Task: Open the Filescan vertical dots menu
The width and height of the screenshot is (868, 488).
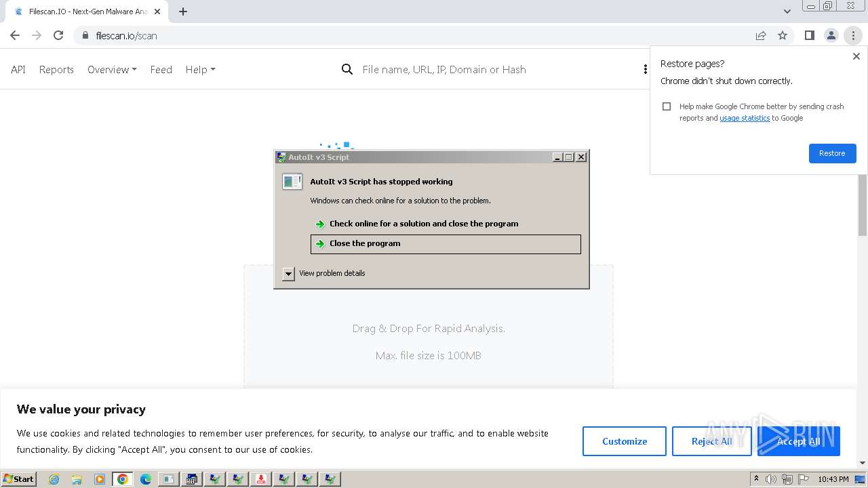Action: pyautogui.click(x=645, y=69)
